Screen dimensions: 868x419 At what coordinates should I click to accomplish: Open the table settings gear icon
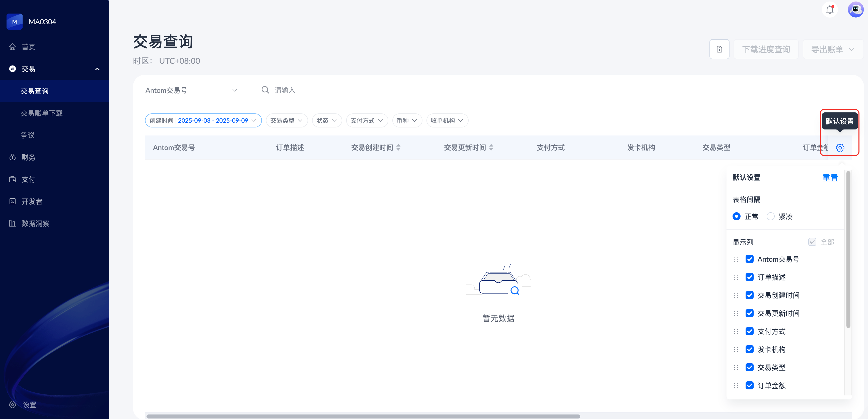840,148
